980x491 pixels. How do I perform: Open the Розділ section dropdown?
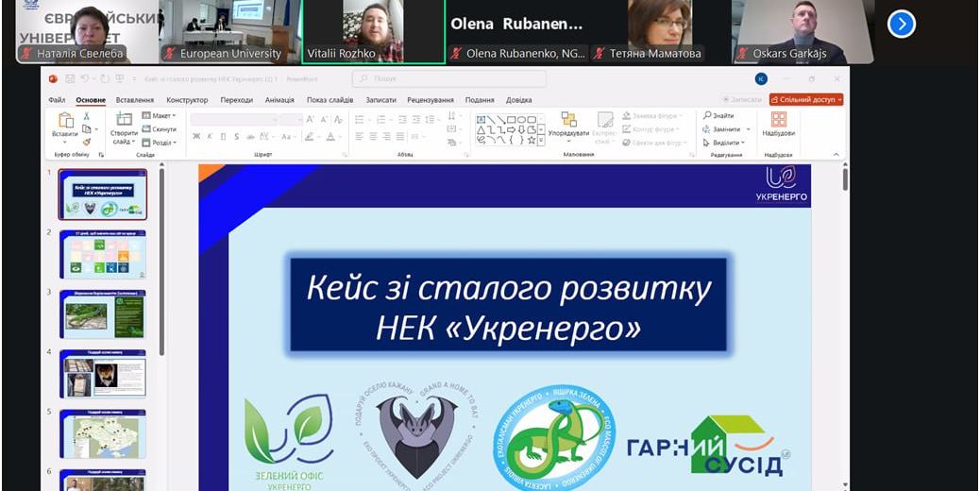[159, 143]
